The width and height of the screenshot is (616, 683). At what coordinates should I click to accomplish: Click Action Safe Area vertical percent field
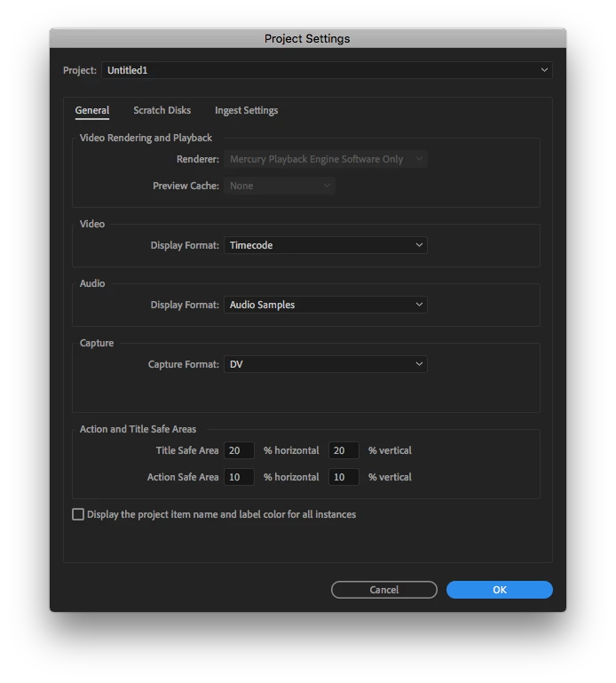click(344, 477)
